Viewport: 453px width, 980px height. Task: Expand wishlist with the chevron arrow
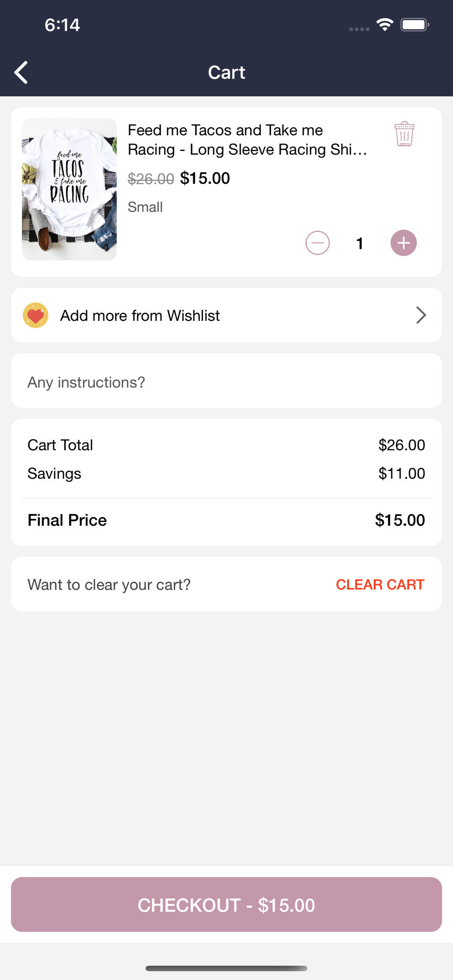(421, 315)
